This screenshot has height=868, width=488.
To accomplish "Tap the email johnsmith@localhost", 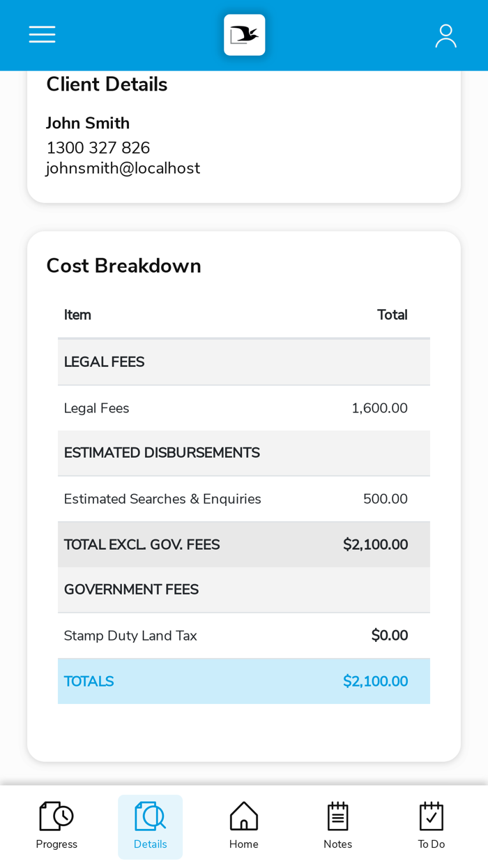I will [x=123, y=167].
